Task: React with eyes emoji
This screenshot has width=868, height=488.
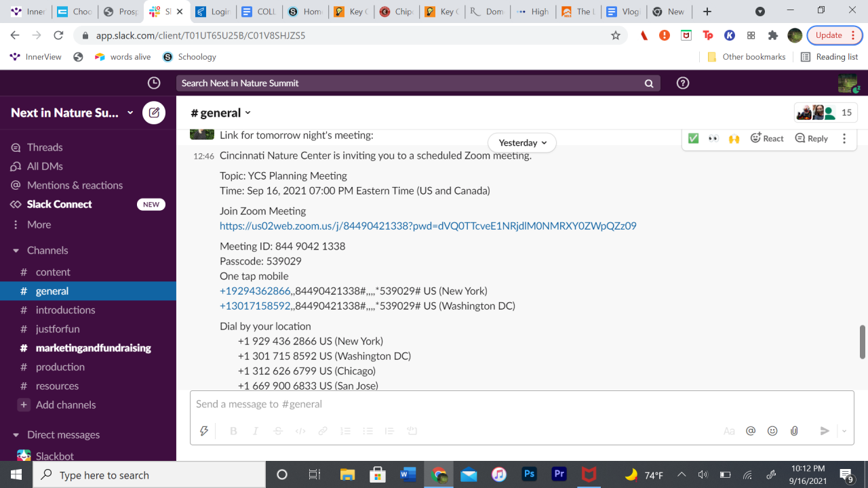Action: (713, 138)
